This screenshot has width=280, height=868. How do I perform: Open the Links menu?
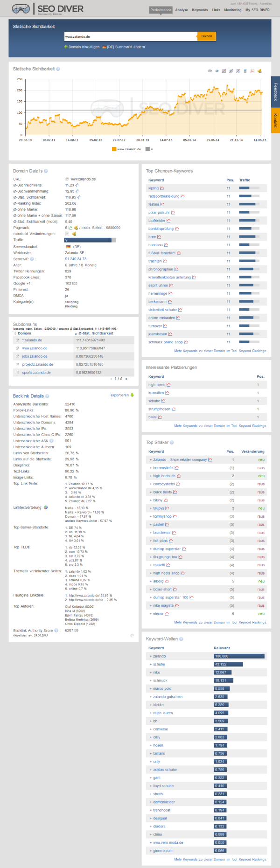pyautogui.click(x=216, y=10)
